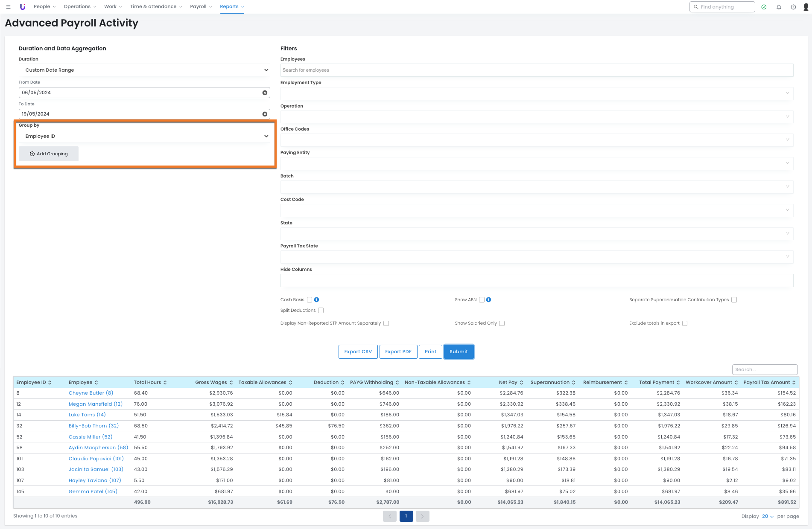
Task: Click the table Search input field
Action: click(765, 369)
